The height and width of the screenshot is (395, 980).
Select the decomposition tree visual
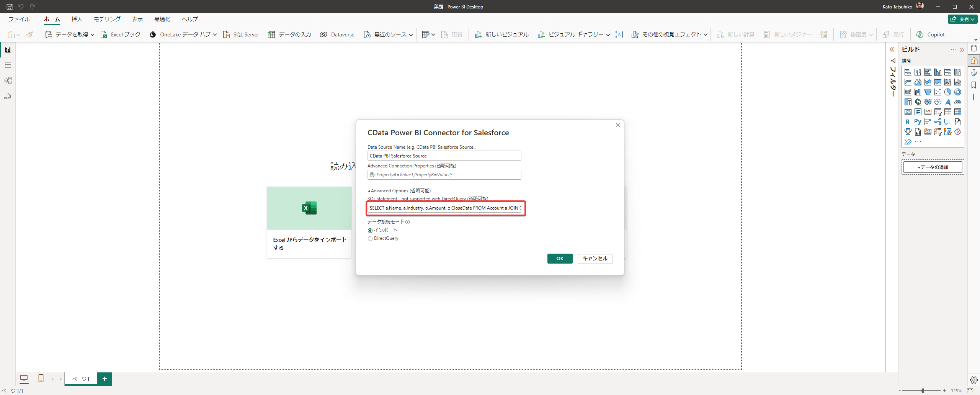click(938, 122)
